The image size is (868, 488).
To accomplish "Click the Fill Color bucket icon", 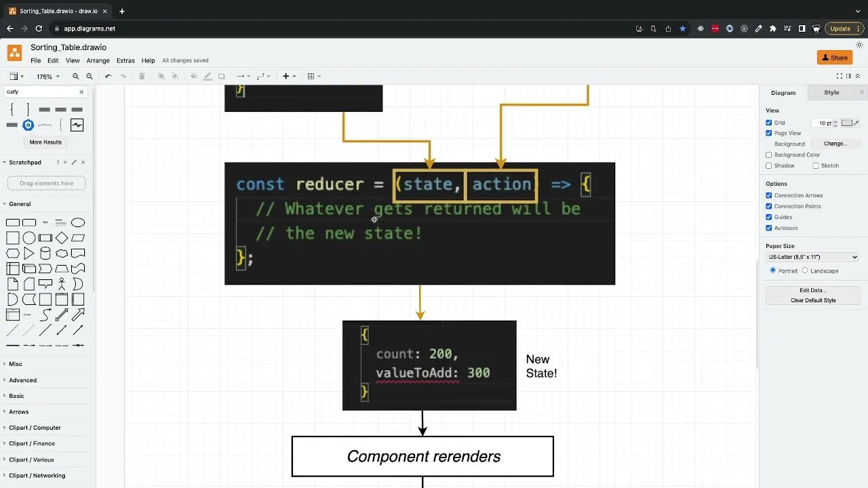I will [x=194, y=77].
